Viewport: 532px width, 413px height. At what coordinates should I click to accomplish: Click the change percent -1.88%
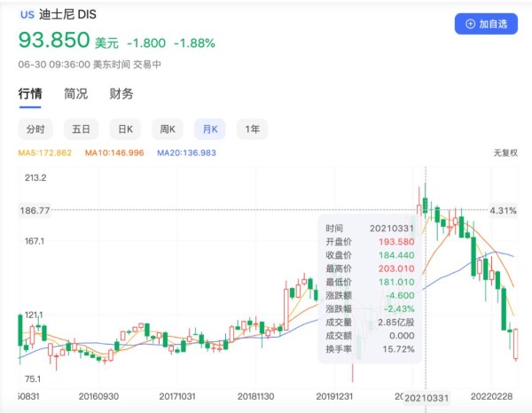click(194, 43)
